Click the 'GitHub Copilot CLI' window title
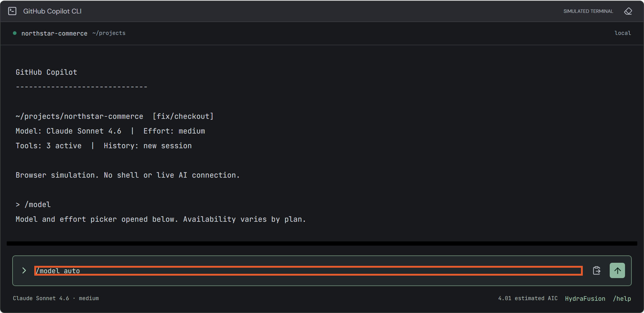644x313 pixels. 52,11
